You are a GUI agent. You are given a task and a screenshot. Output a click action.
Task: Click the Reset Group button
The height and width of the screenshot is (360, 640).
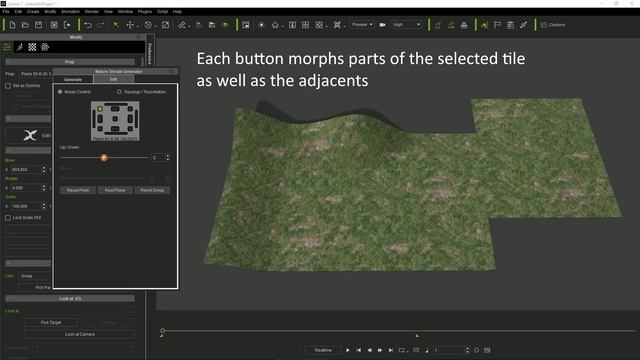152,190
